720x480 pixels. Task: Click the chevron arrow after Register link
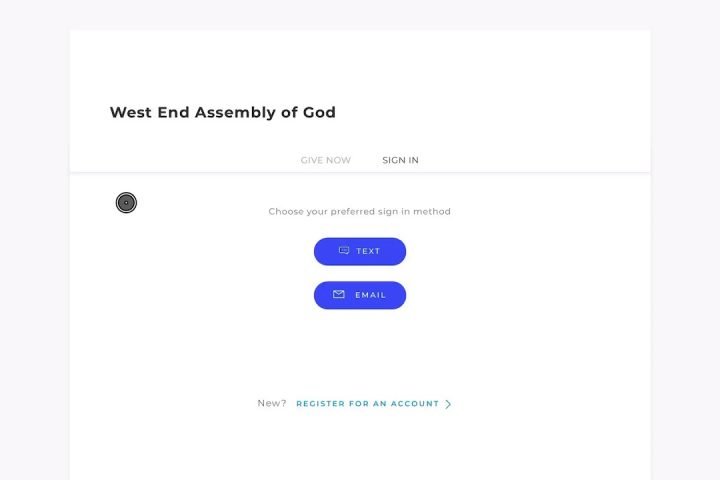click(448, 404)
